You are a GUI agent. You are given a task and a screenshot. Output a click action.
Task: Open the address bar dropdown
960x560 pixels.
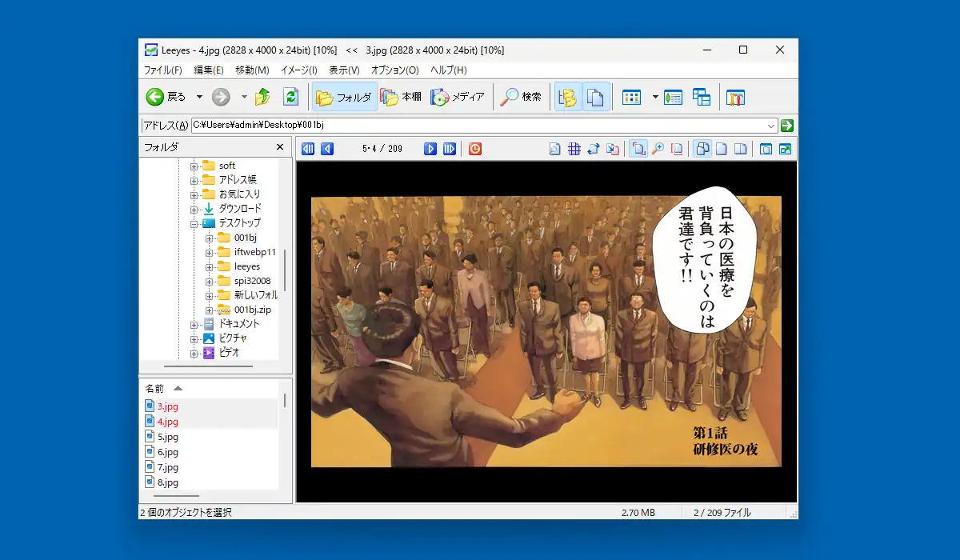[770, 126]
